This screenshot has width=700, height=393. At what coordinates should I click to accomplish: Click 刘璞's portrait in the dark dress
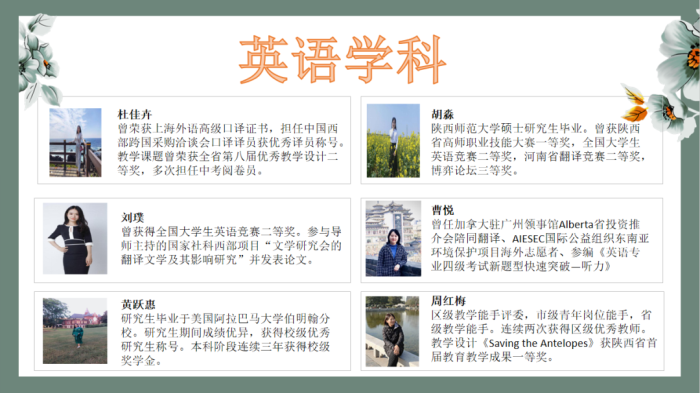75,238
